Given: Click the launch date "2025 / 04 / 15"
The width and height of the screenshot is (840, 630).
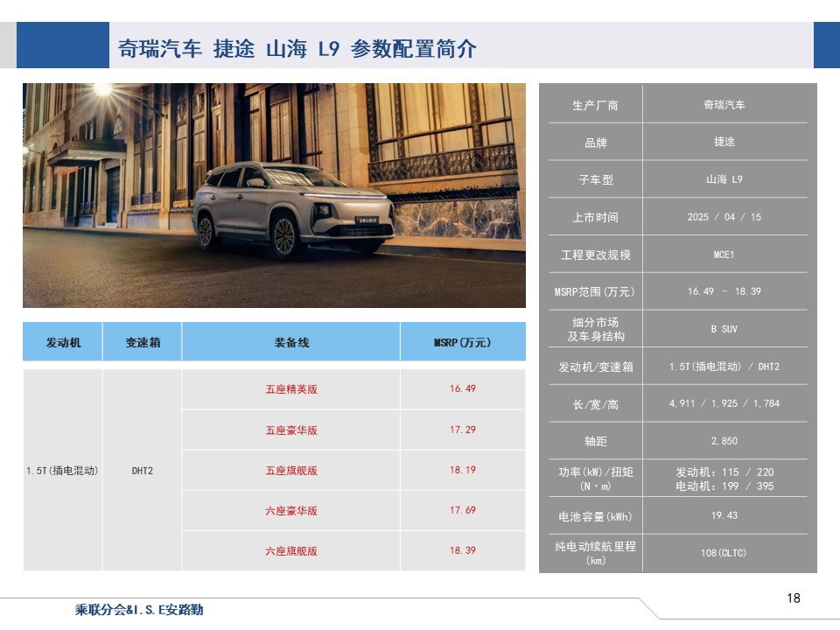Looking at the screenshot, I should click(x=724, y=217).
